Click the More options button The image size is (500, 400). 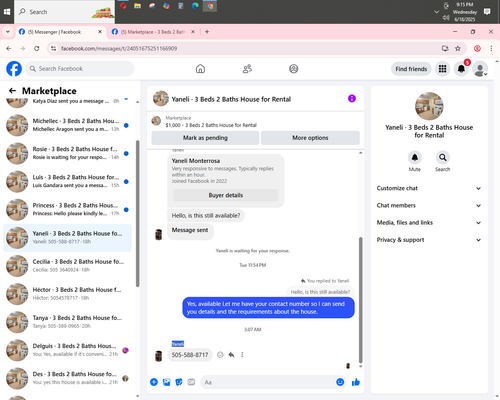(x=310, y=138)
